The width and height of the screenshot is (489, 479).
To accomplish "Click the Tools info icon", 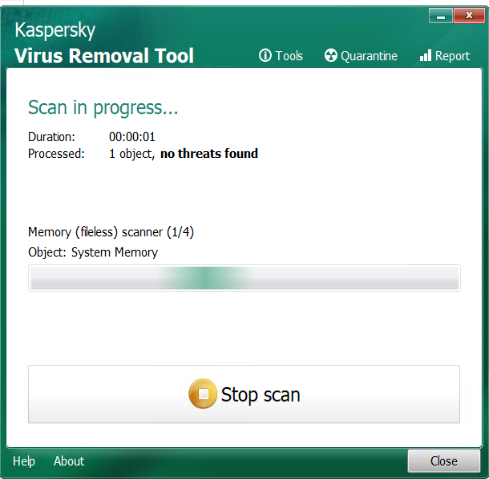I will coord(265,55).
